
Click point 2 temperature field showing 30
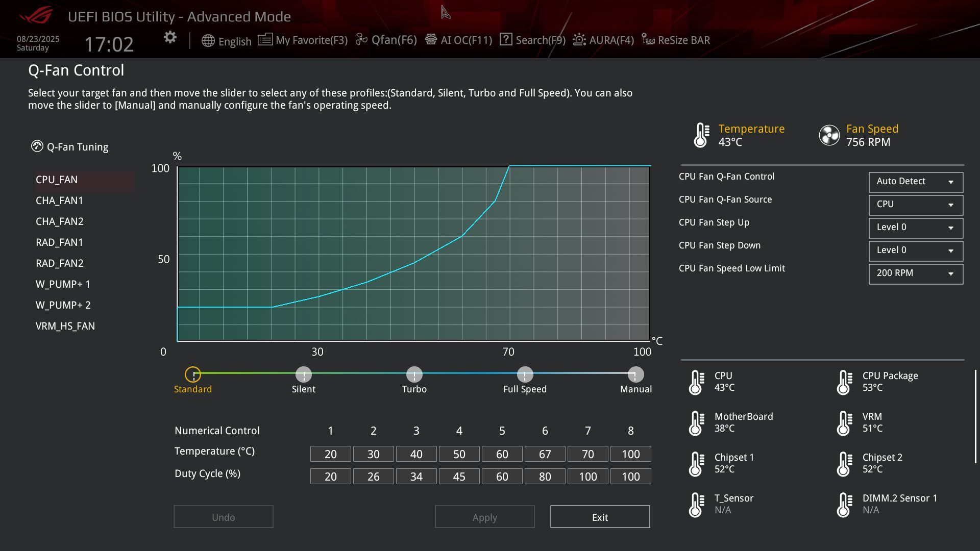click(x=373, y=454)
